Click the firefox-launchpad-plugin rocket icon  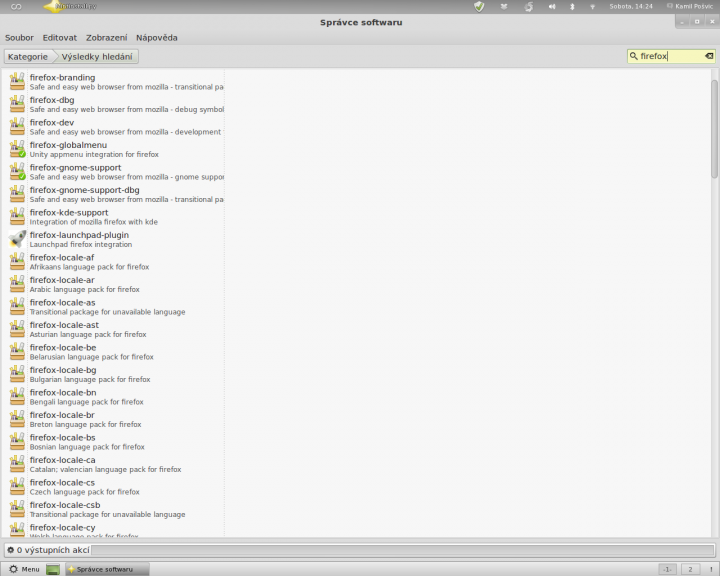point(17,239)
